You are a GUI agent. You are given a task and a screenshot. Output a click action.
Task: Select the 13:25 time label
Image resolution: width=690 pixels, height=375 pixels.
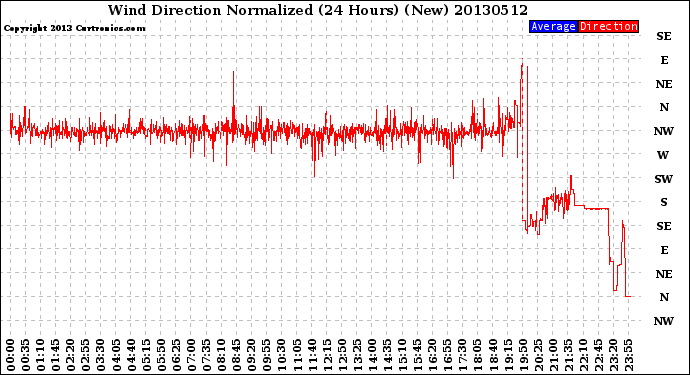tap(357, 355)
